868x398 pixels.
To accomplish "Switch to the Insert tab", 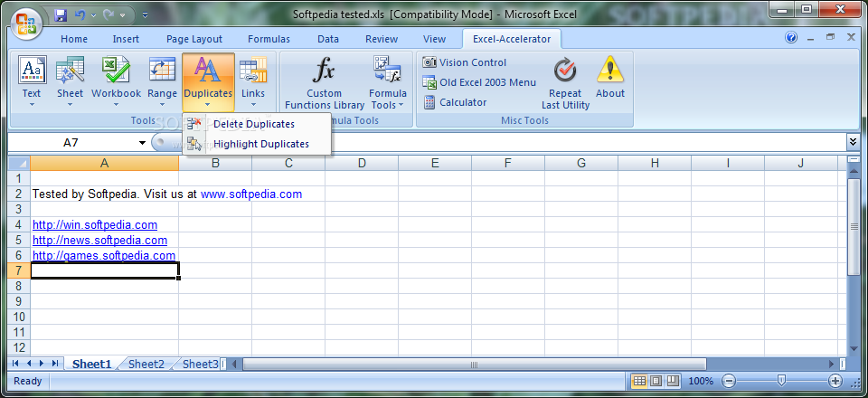I will coord(127,39).
